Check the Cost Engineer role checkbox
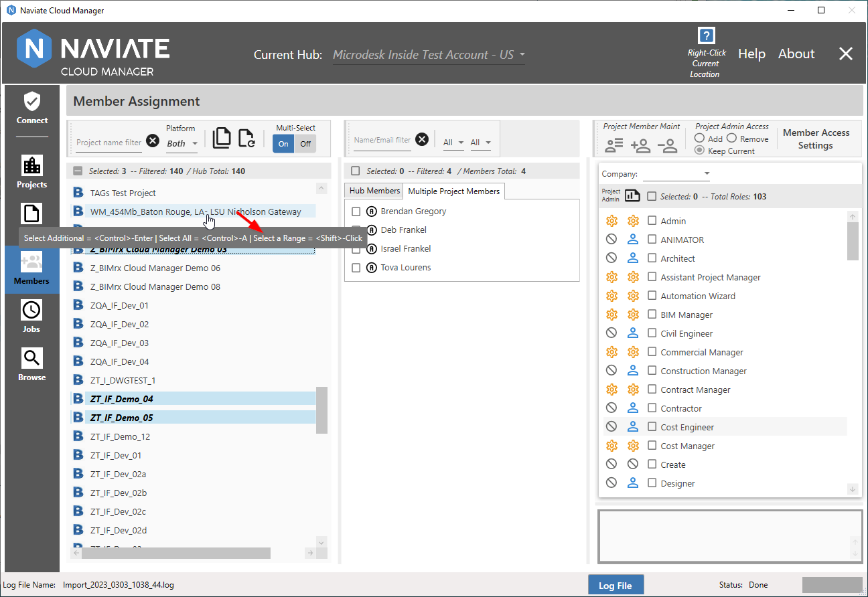This screenshot has height=597, width=868. [652, 427]
